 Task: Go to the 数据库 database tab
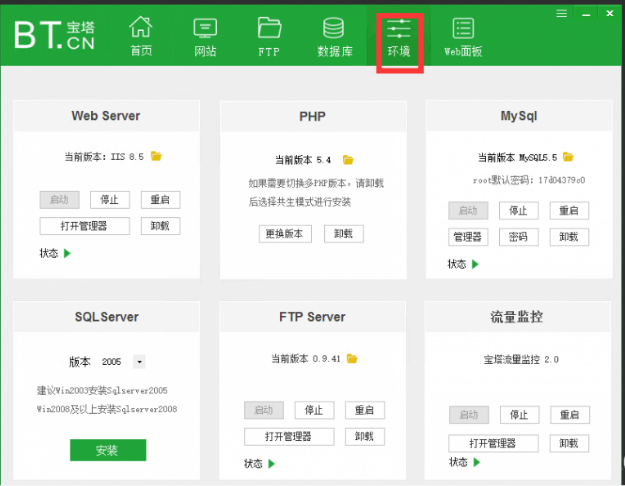coord(334,37)
